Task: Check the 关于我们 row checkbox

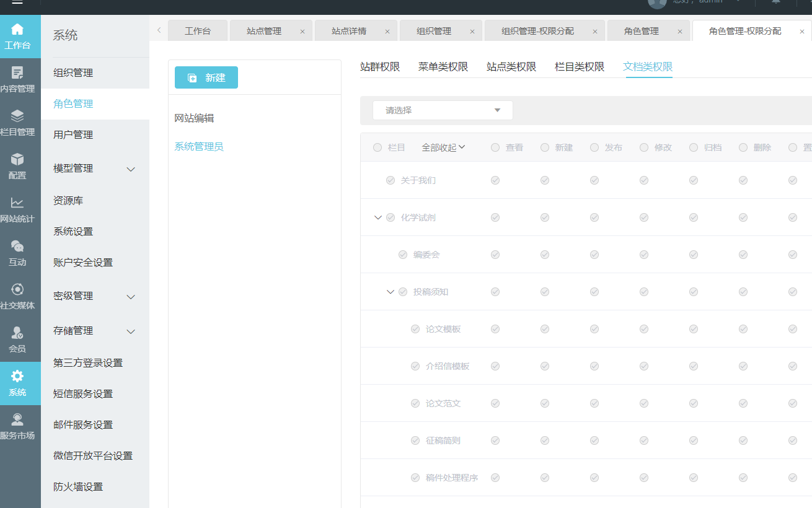Action: (391, 180)
